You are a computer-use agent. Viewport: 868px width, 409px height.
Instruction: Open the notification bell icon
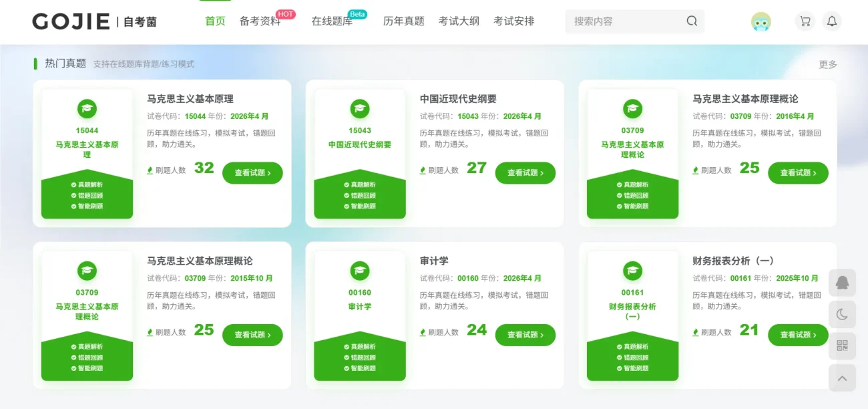click(832, 21)
